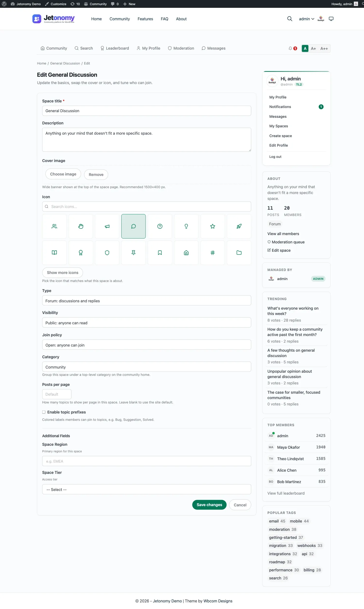This screenshot has width=364, height=609.
Task: Select the folder icon
Action: coord(239,253)
